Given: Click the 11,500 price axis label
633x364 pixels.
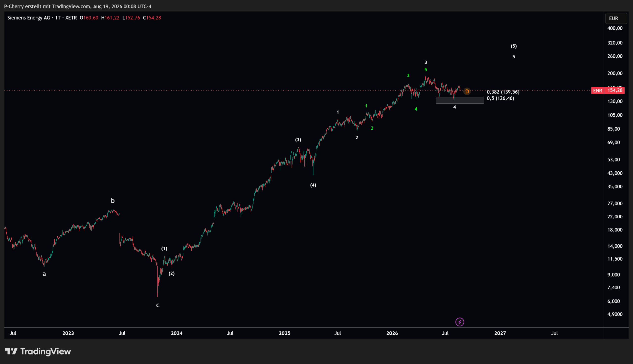Looking at the screenshot, I should (x=615, y=259).
